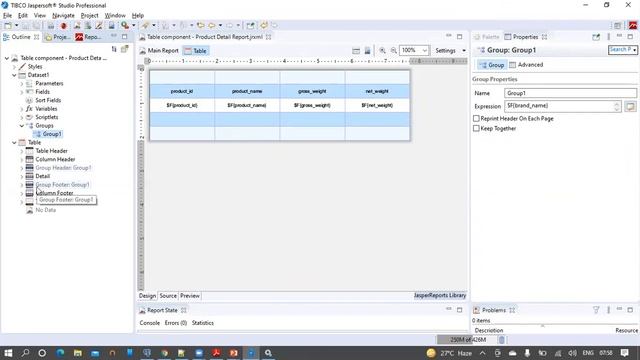Image resolution: width=640 pixels, height=360 pixels.
Task: Switch to the Main Report tab
Action: 159,51
